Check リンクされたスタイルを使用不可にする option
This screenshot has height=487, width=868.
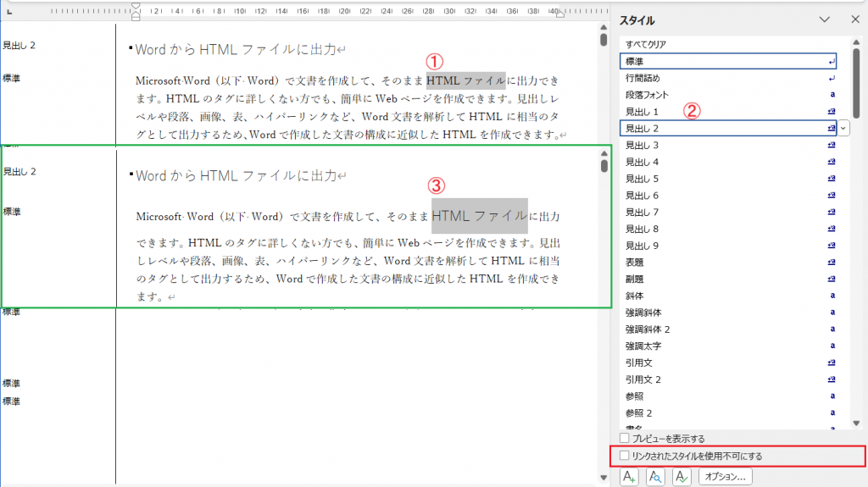tap(625, 456)
